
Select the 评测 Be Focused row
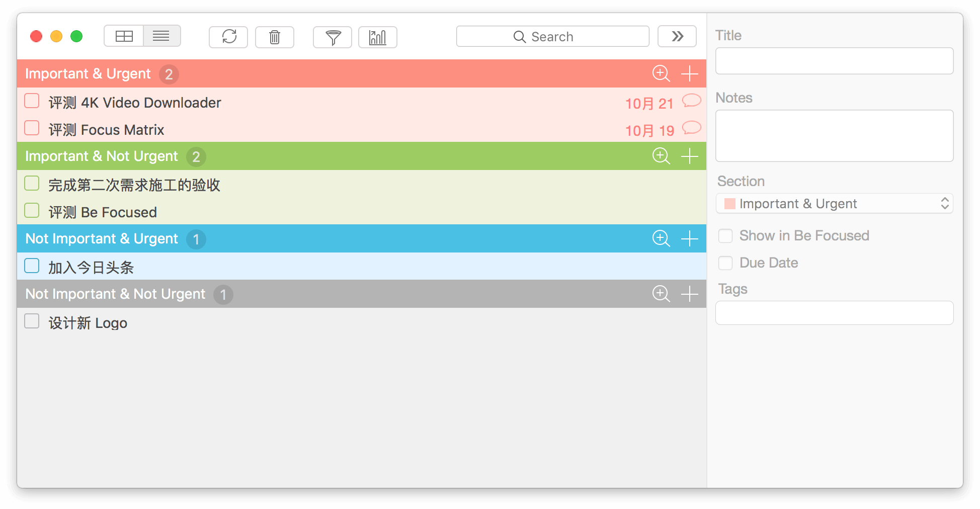click(362, 211)
